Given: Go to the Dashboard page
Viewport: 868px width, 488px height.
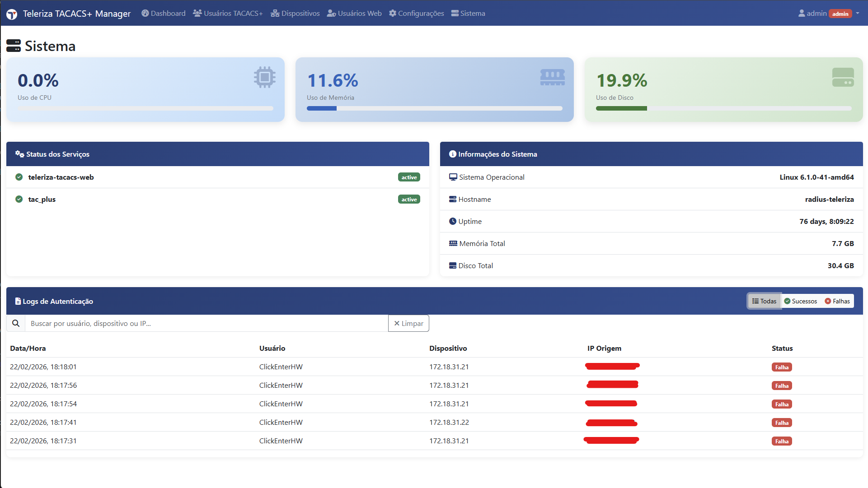Looking at the screenshot, I should coord(163,14).
